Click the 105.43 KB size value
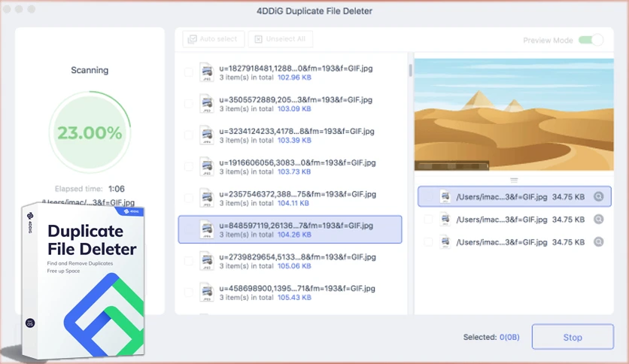 click(x=294, y=298)
